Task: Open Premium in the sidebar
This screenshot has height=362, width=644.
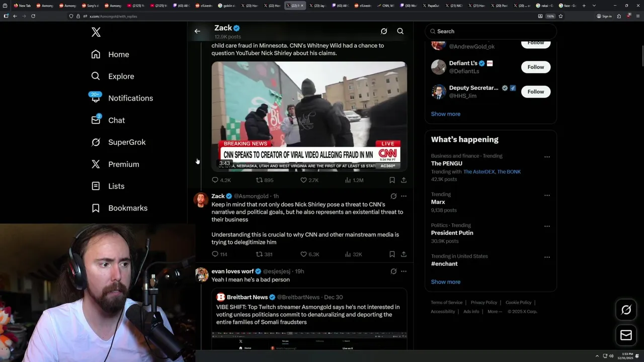Action: tap(115, 164)
